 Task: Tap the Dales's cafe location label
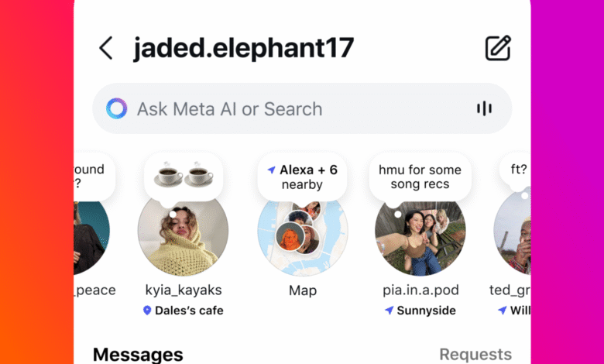tap(189, 311)
